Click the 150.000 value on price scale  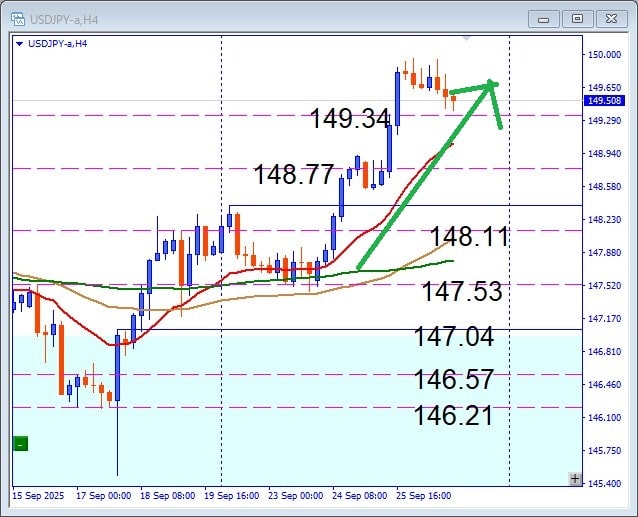[604, 55]
